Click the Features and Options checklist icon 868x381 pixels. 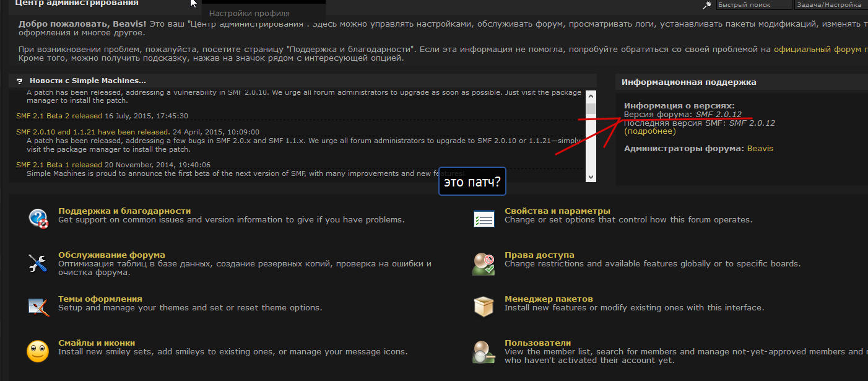click(484, 219)
